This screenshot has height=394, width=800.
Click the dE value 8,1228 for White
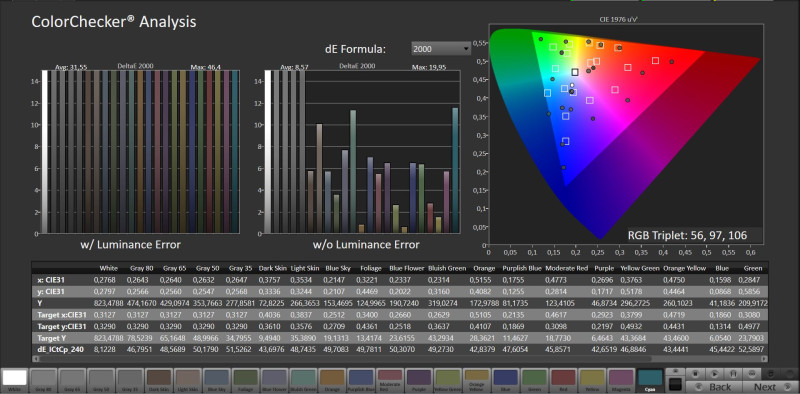104,350
